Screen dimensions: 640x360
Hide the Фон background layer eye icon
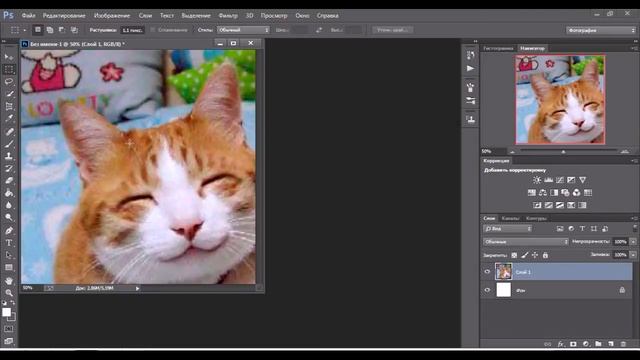(x=487, y=290)
